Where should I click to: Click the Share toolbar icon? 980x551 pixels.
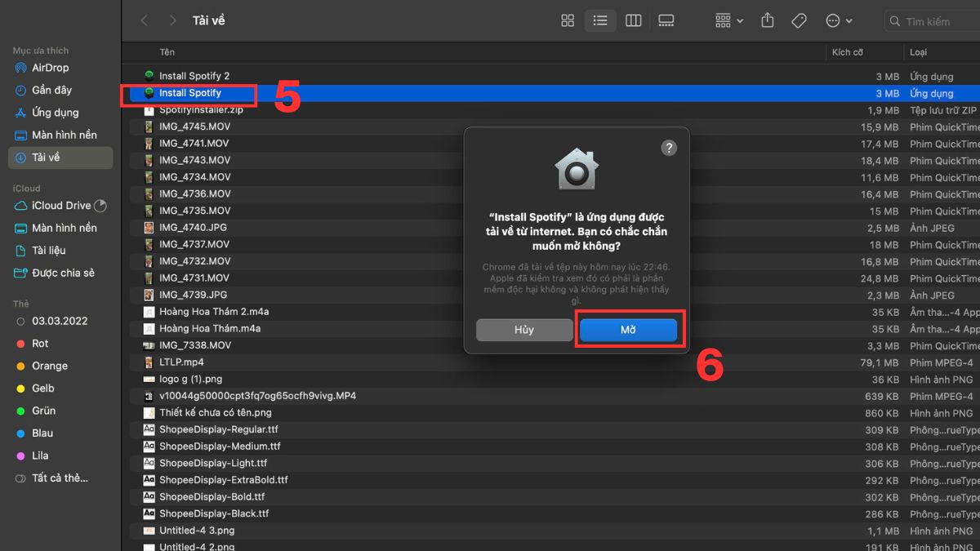(767, 21)
